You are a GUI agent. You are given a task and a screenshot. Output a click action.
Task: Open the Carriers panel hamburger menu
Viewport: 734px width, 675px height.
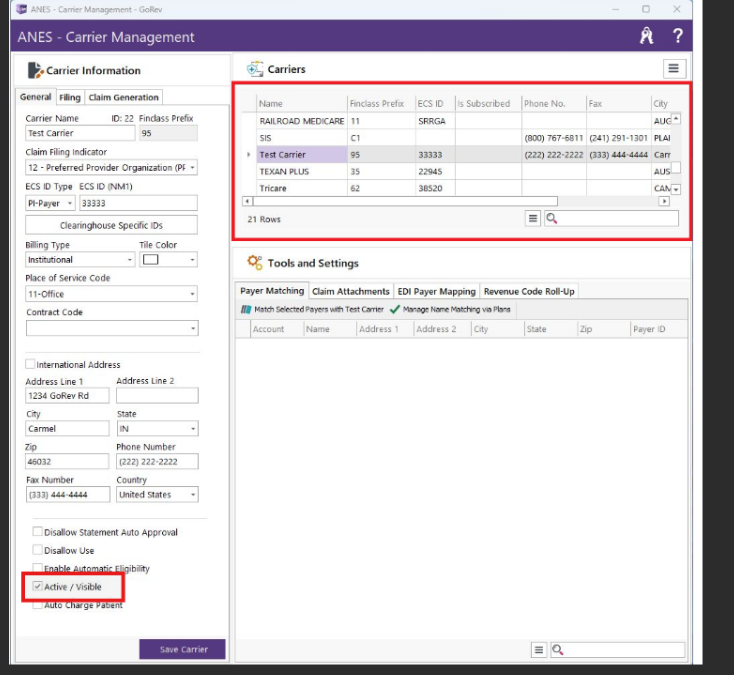pyautogui.click(x=673, y=68)
